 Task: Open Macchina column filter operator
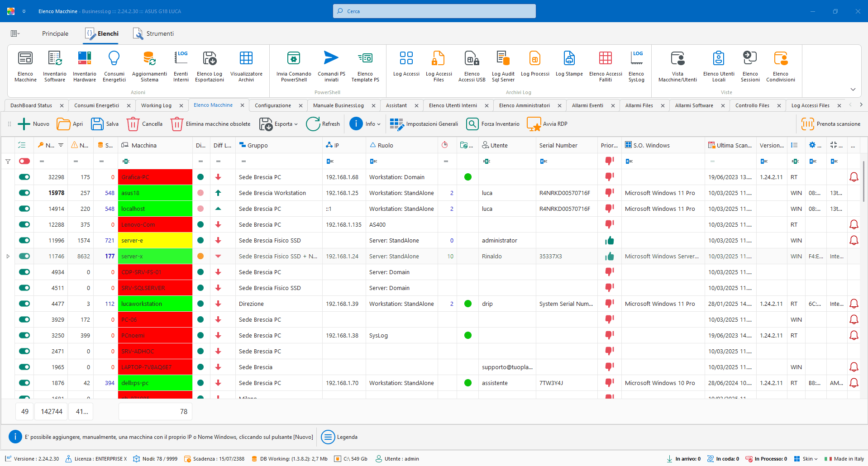pos(126,161)
